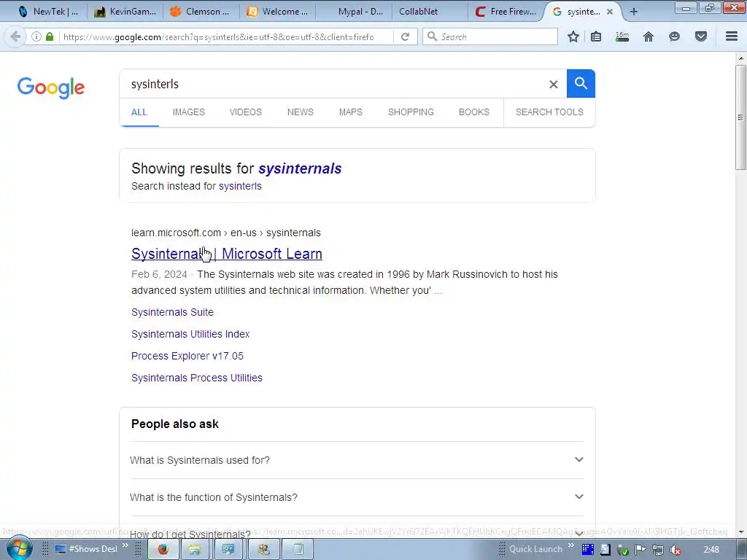
Task: Select the BOOKS results tab
Action: coord(474,112)
